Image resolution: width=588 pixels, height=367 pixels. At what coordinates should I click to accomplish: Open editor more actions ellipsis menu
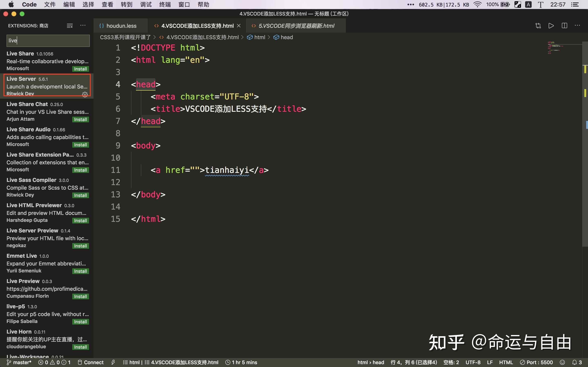[578, 25]
